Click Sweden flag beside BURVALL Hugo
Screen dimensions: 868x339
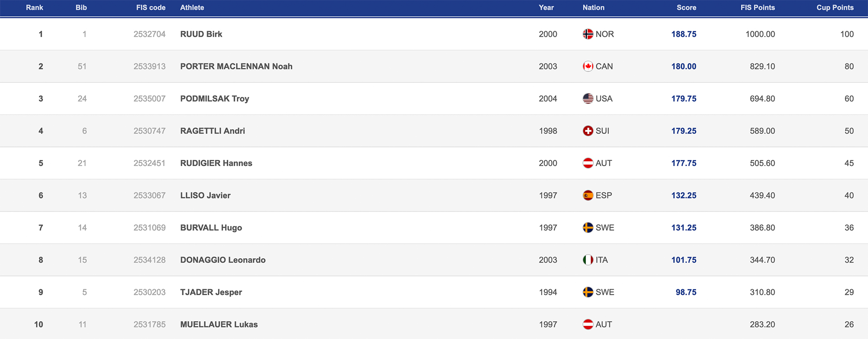(588, 228)
